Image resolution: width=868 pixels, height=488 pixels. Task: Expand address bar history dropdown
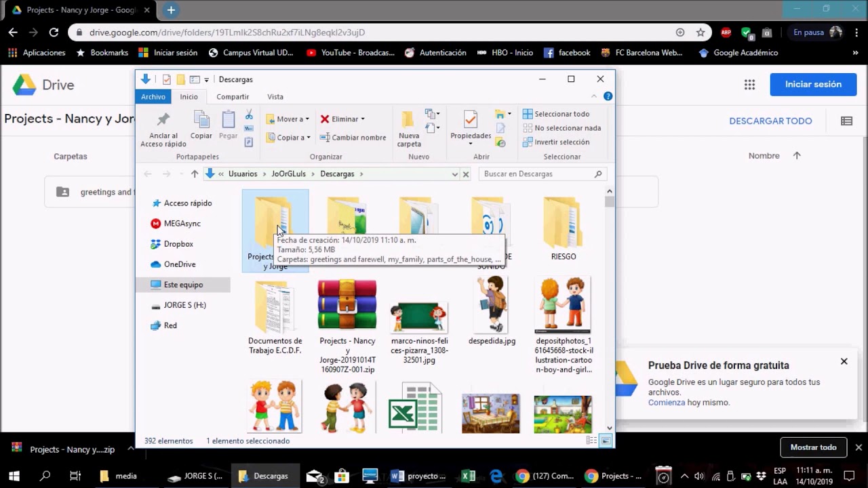(x=454, y=174)
